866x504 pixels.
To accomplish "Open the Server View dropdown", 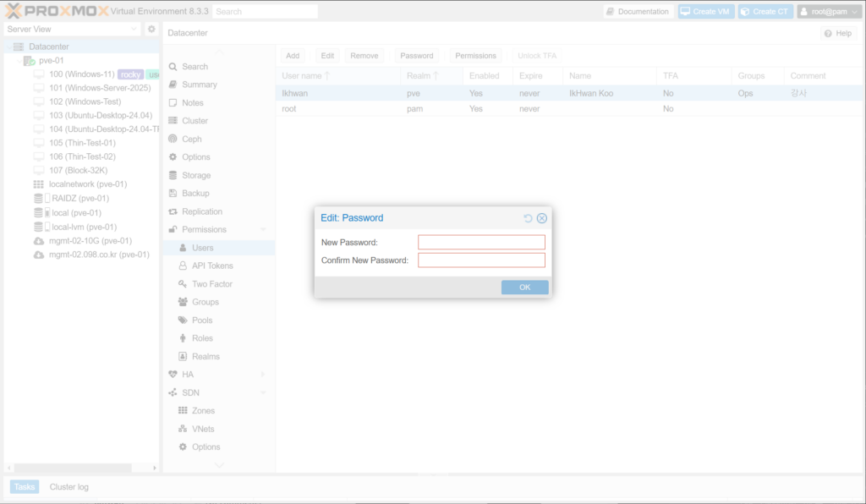I will [x=72, y=29].
